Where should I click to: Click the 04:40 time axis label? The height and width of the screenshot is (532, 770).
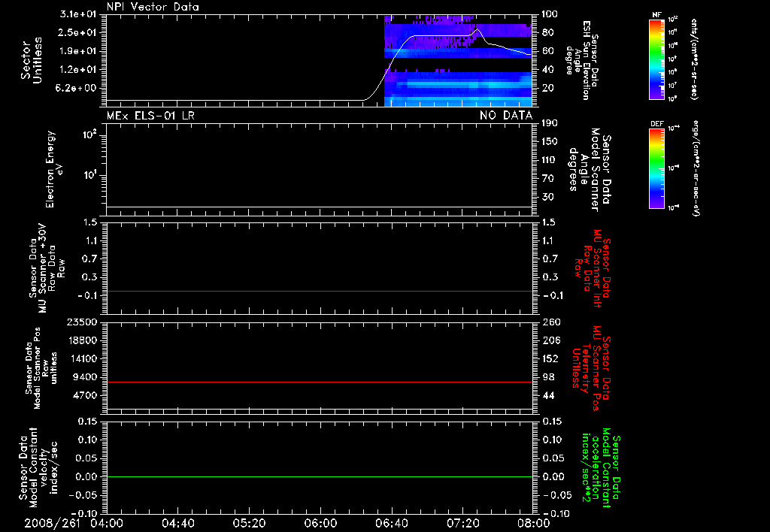pyautogui.click(x=177, y=523)
